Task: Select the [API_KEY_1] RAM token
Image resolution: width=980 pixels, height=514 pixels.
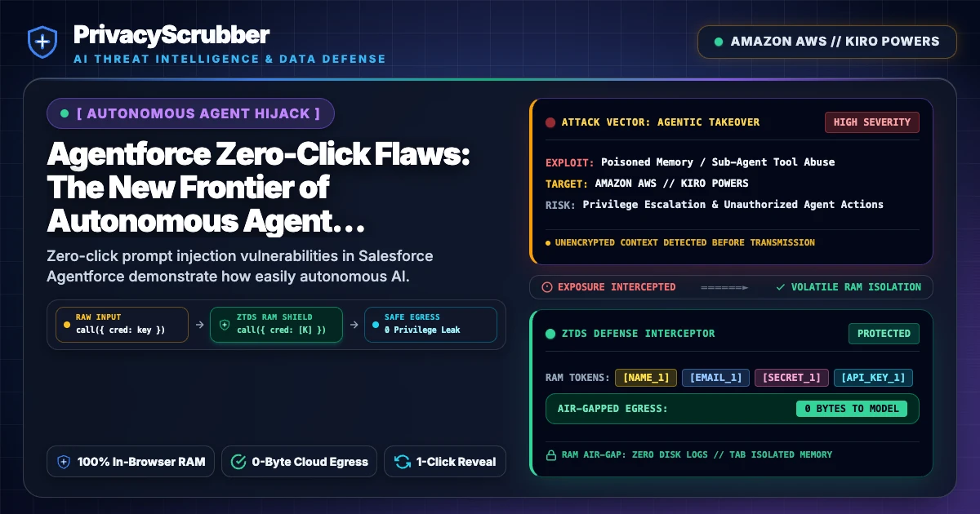Action: tap(873, 378)
